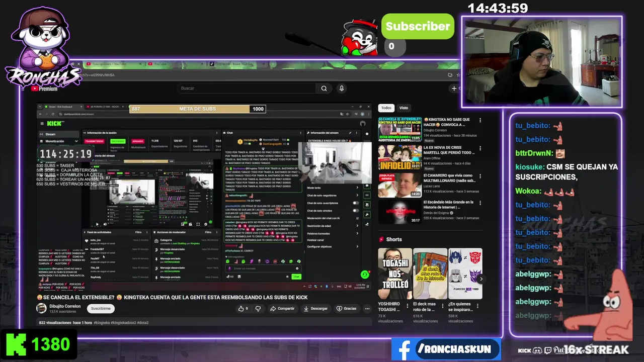Image resolution: width=644 pixels, height=362 pixels.
Task: Click the Suscribirme button
Action: coord(101,309)
